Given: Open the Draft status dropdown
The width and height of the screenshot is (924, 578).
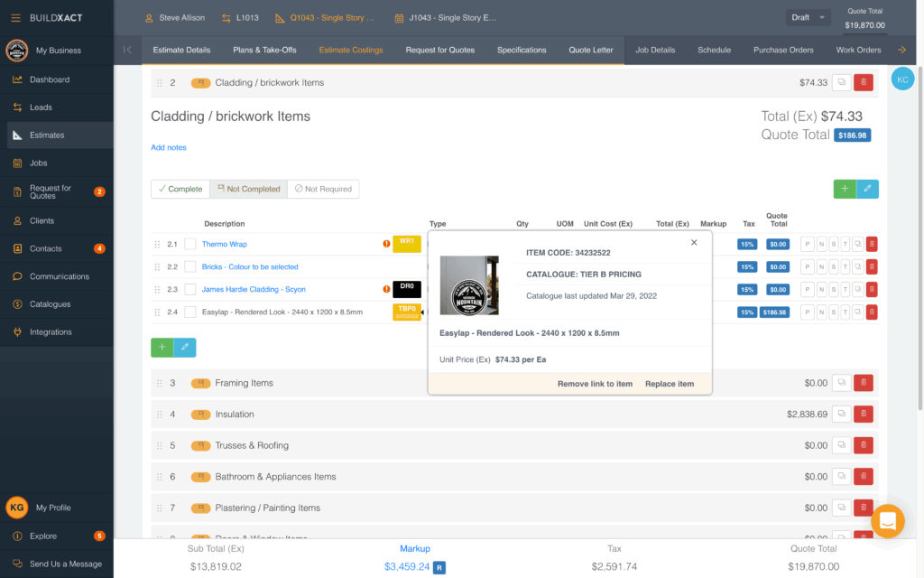Looking at the screenshot, I should click(808, 18).
